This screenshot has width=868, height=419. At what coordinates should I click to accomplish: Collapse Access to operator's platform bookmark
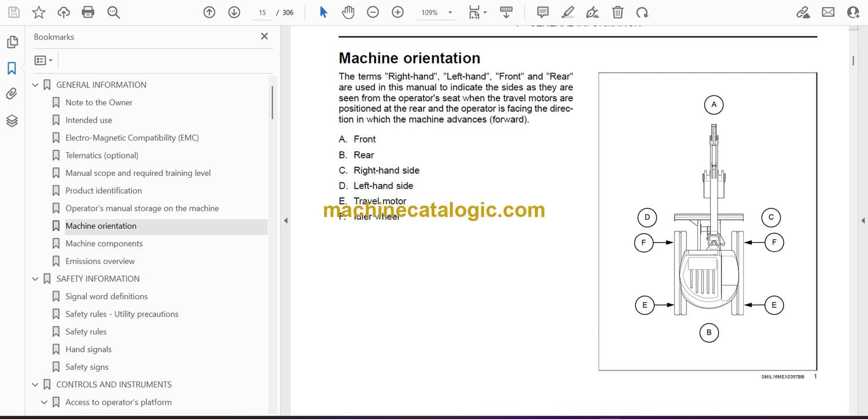click(45, 402)
